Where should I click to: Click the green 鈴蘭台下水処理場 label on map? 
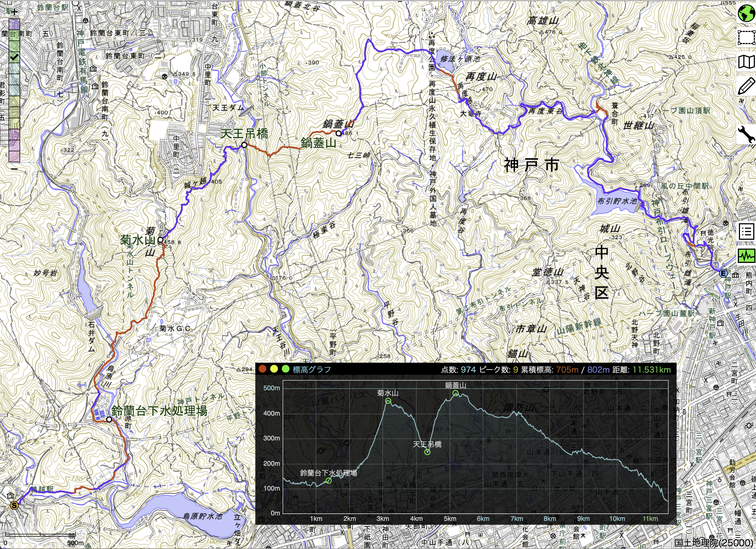[x=159, y=410]
